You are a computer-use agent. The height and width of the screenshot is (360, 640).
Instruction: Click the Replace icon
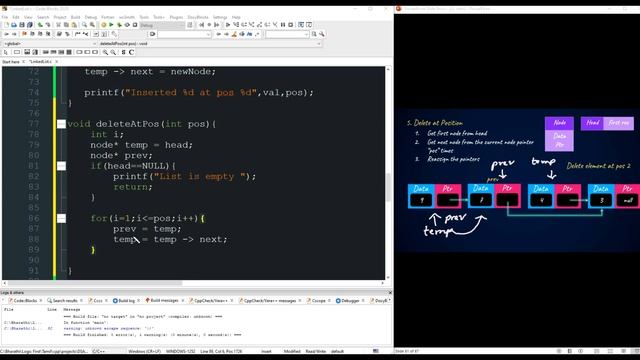tap(92, 25)
